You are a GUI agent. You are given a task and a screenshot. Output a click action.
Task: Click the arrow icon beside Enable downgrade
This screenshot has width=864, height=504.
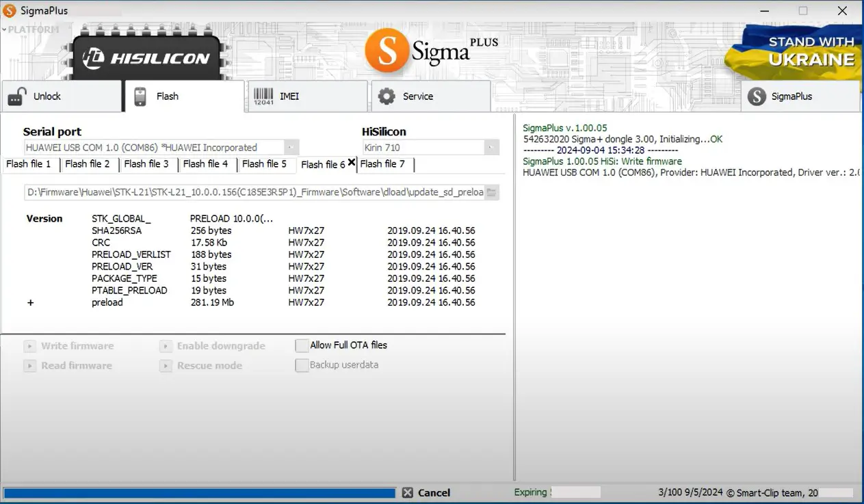(166, 346)
